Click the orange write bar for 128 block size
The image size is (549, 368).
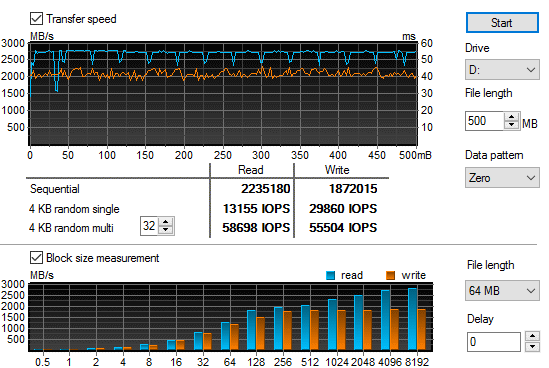coord(260,334)
